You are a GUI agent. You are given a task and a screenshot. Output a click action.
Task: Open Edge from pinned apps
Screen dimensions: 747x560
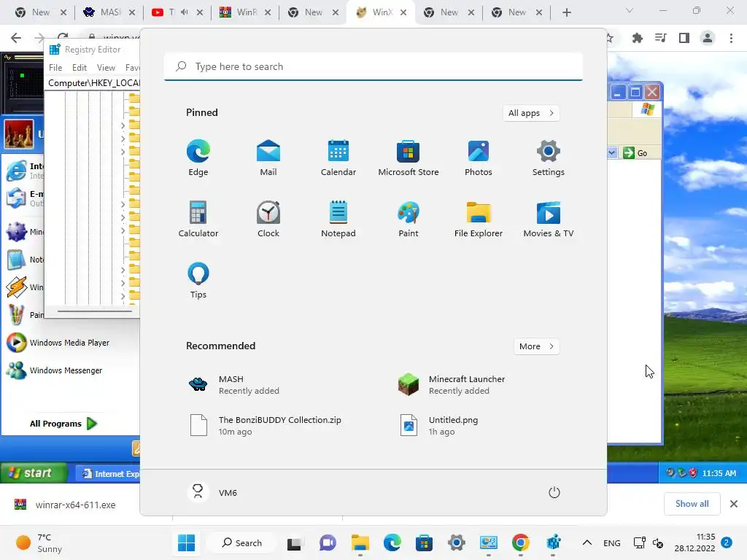(198, 157)
